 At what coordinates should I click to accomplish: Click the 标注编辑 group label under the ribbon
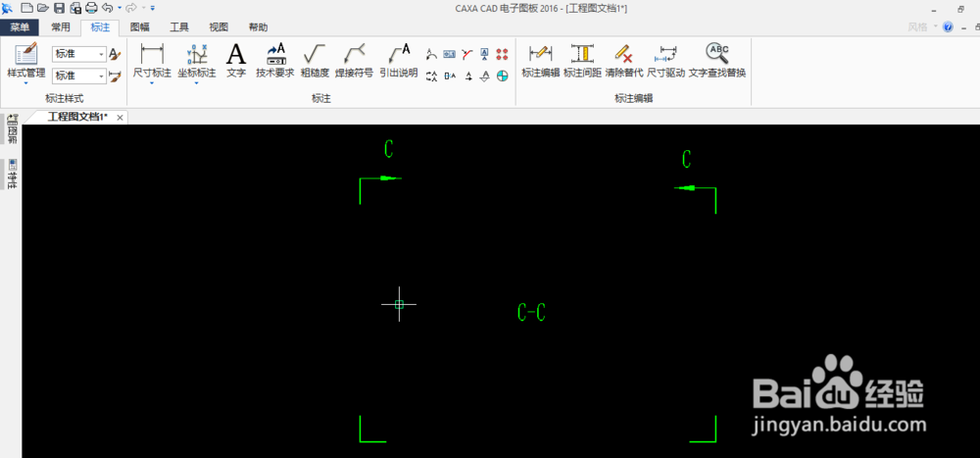(634, 99)
